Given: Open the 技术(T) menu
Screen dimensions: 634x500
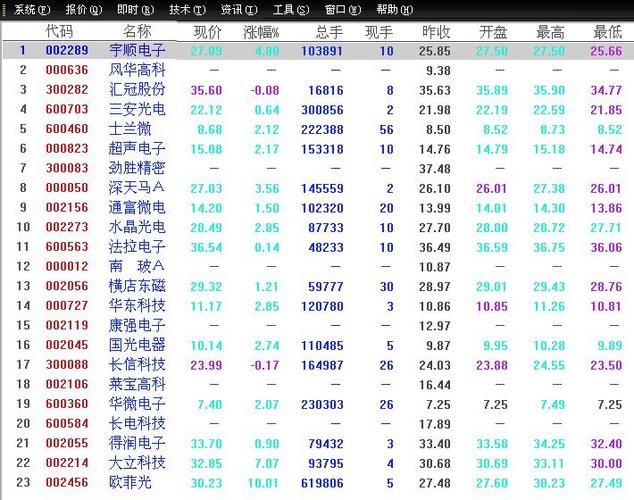Looking at the screenshot, I should pos(187,9).
